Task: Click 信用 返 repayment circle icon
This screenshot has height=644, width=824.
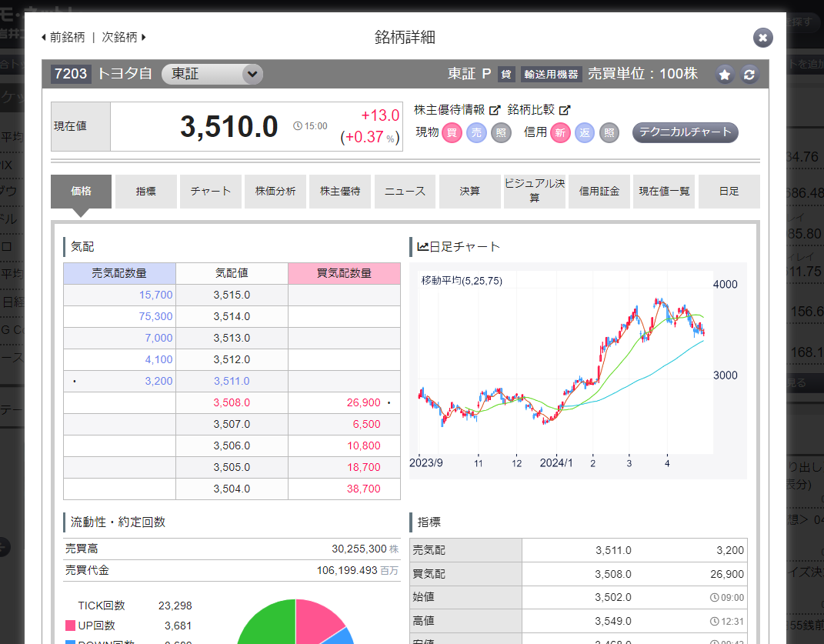Action: click(585, 132)
